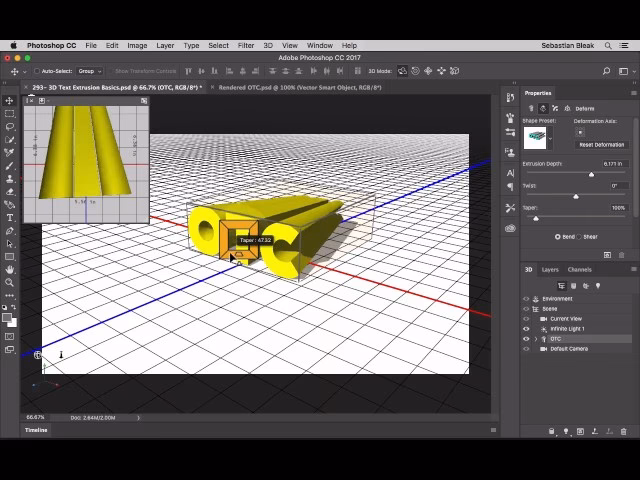Screen dimensions: 640x480
Task: Open the Filter menu
Action: pyautogui.click(x=245, y=45)
